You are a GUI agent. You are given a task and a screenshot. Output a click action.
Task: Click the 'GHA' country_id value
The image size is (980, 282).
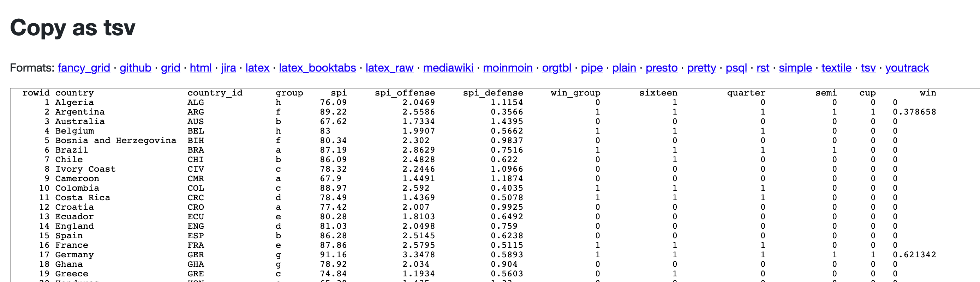(196, 264)
